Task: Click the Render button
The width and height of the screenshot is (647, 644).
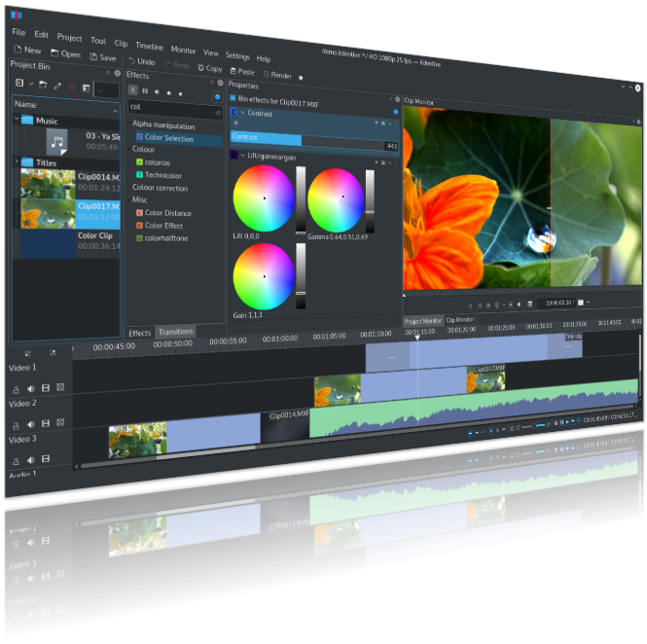Action: click(277, 75)
